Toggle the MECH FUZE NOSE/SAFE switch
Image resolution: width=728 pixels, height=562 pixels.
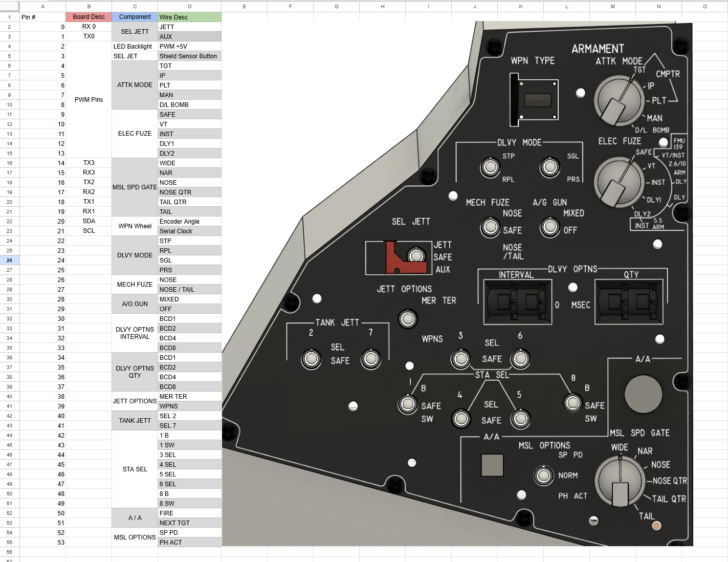tap(490, 227)
